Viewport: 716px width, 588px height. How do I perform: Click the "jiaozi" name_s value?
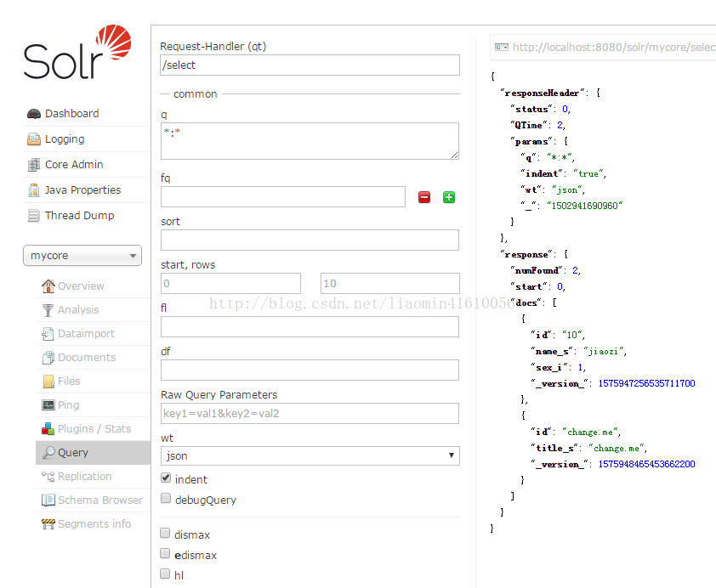click(x=604, y=351)
